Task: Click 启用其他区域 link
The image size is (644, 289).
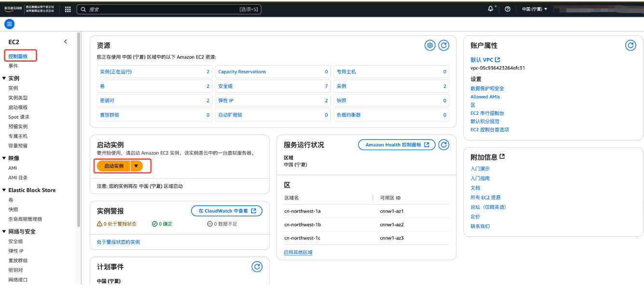Action: tap(298, 252)
